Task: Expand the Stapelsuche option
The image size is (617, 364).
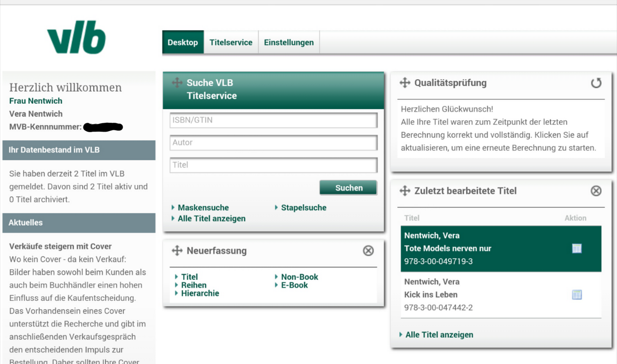Action: point(303,207)
